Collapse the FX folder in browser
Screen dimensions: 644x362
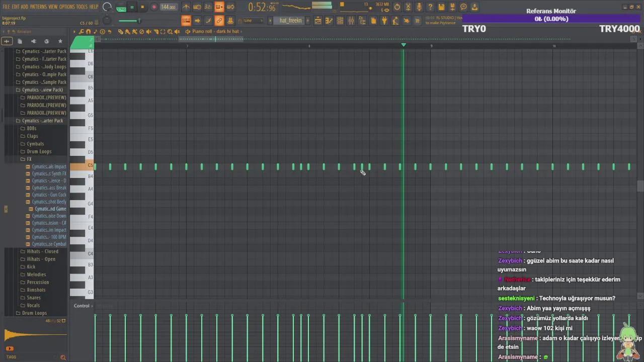tap(29, 159)
